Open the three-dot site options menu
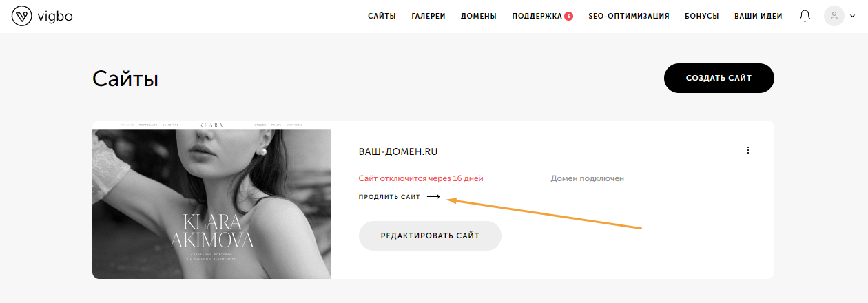 748,150
